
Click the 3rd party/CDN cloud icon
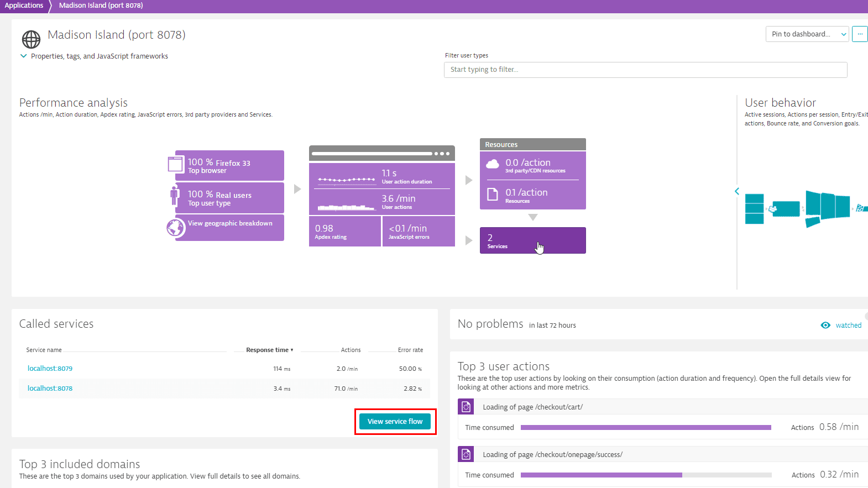[492, 164]
